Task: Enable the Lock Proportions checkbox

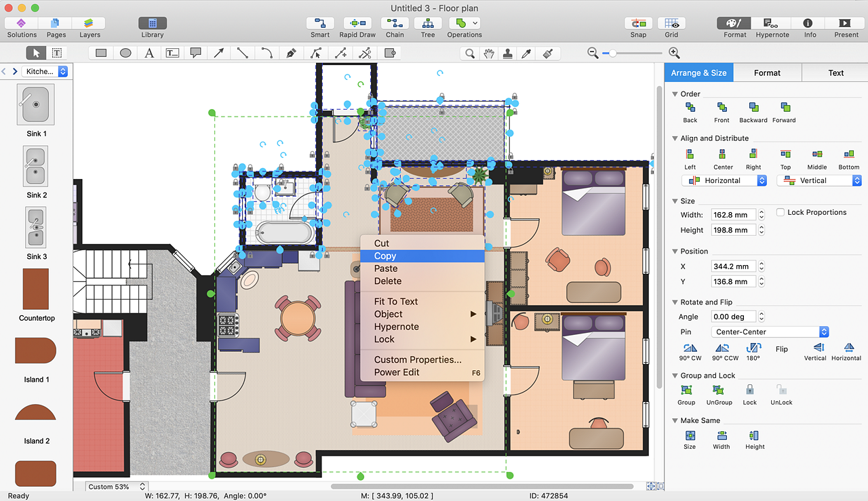Action: pyautogui.click(x=781, y=212)
